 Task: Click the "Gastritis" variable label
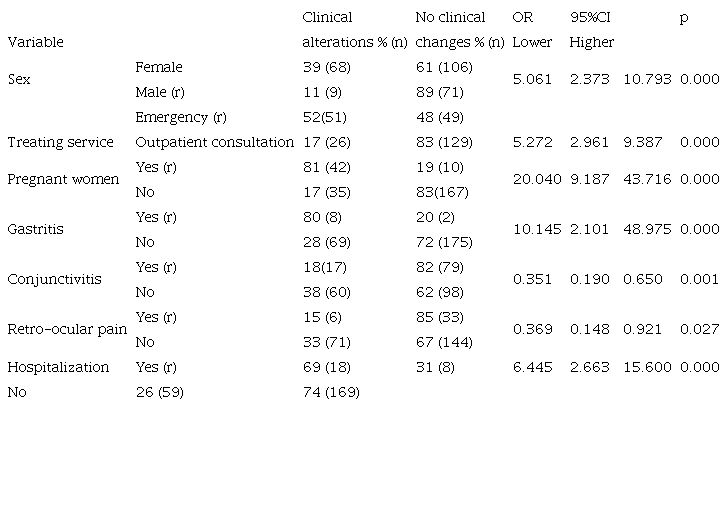click(x=35, y=229)
